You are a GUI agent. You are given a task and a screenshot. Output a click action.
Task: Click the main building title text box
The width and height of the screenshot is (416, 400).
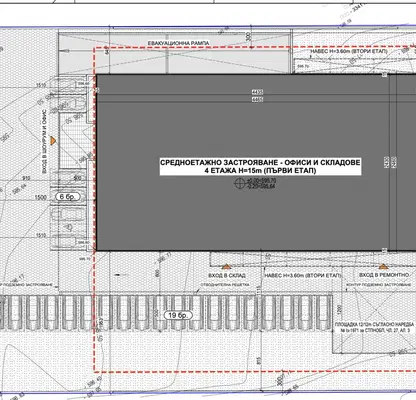point(260,167)
